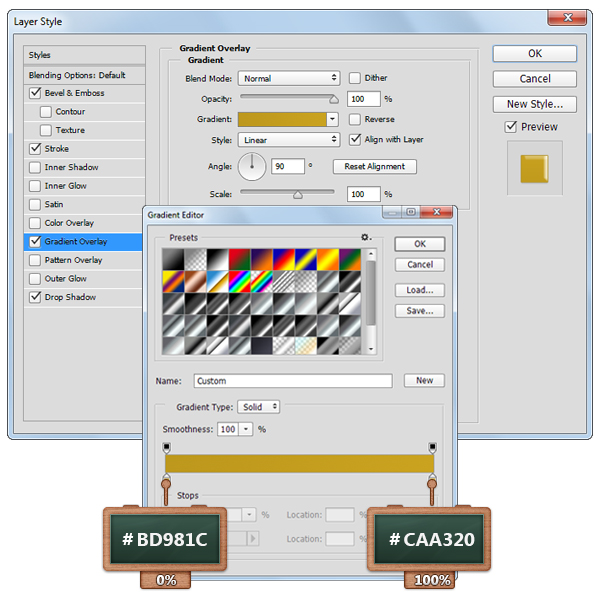
Task: Click the left opacity stop above gradient bar
Action: pyautogui.click(x=166, y=446)
